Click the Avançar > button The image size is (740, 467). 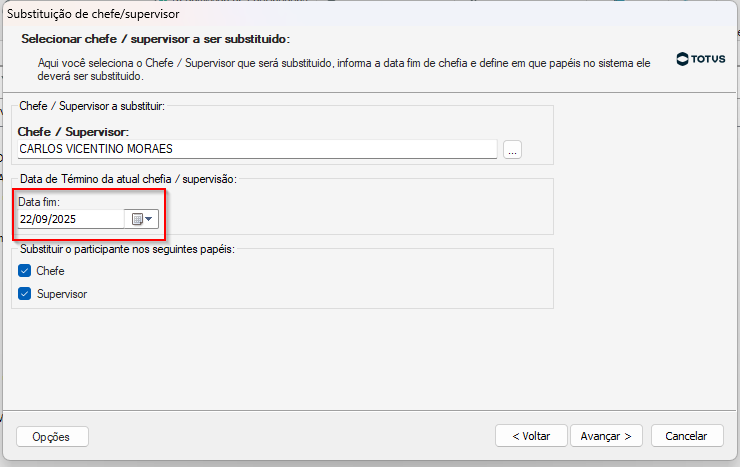(x=606, y=436)
